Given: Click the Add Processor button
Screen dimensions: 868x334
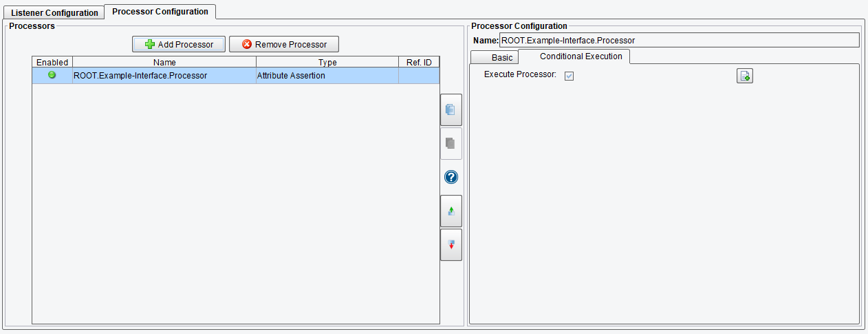Looking at the screenshot, I should pyautogui.click(x=179, y=44).
